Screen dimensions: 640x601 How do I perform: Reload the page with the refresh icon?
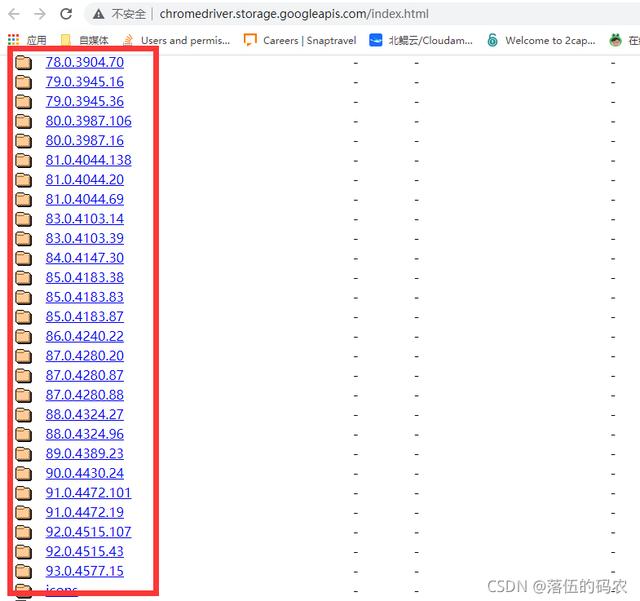pos(66,14)
